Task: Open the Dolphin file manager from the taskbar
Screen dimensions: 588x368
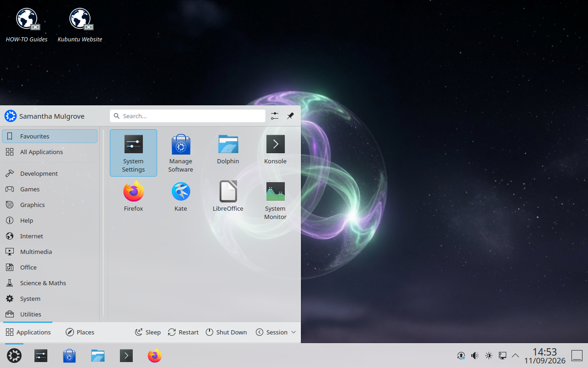Action: click(x=98, y=356)
